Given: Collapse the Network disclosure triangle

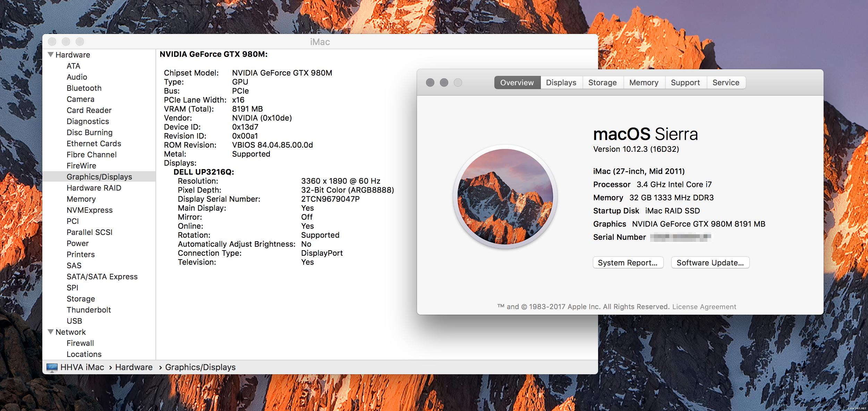Looking at the screenshot, I should [51, 332].
